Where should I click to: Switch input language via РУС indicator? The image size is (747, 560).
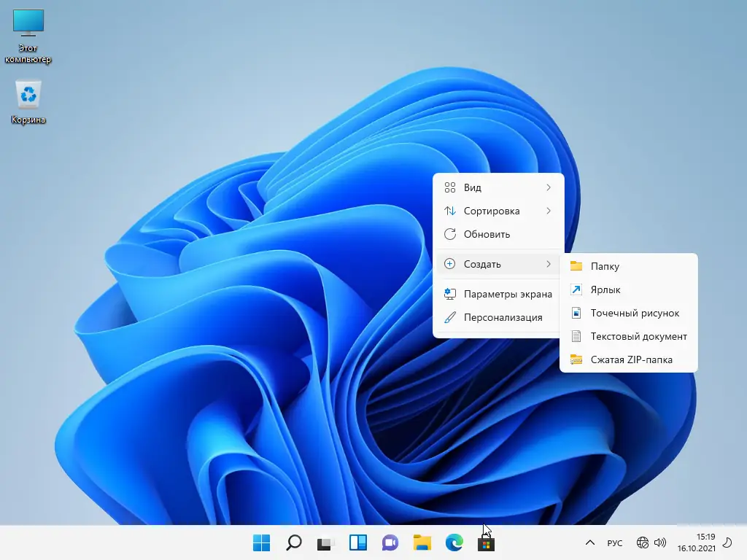615,542
